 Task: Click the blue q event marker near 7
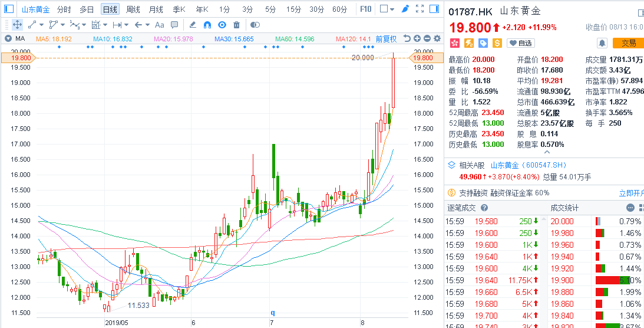[272, 313]
